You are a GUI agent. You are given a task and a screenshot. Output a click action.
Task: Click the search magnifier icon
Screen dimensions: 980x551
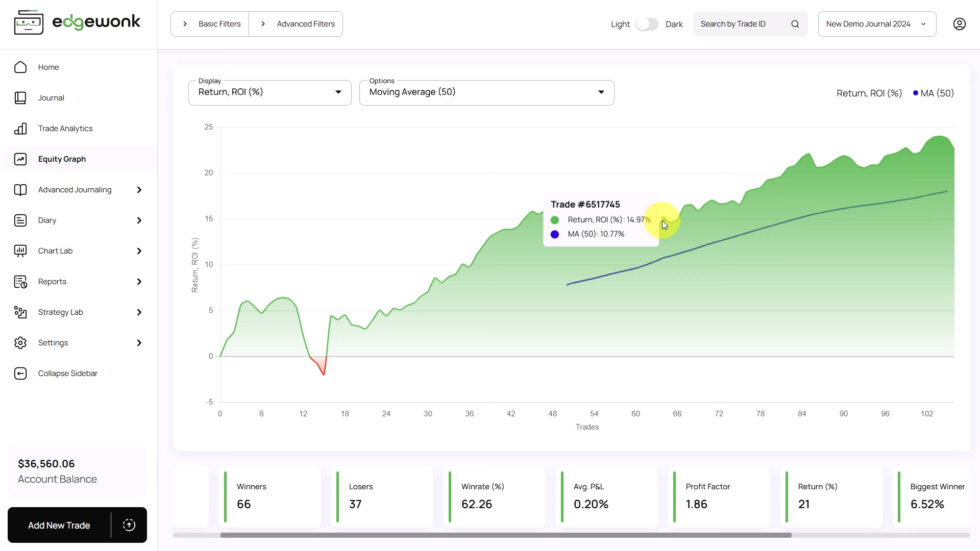pyautogui.click(x=795, y=24)
